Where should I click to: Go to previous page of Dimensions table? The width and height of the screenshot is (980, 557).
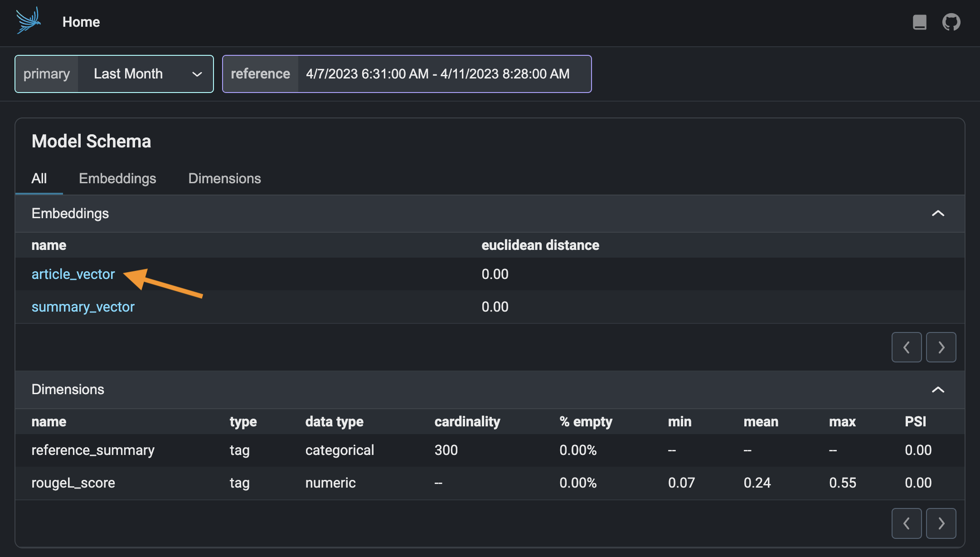pos(906,523)
